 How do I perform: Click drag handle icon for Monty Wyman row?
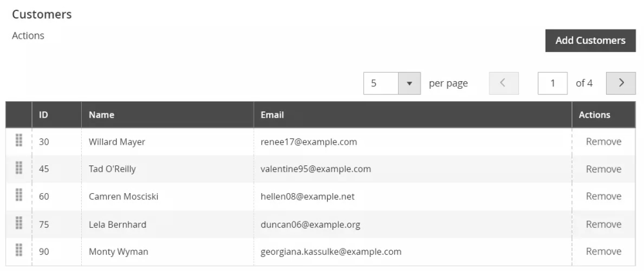pyautogui.click(x=19, y=251)
